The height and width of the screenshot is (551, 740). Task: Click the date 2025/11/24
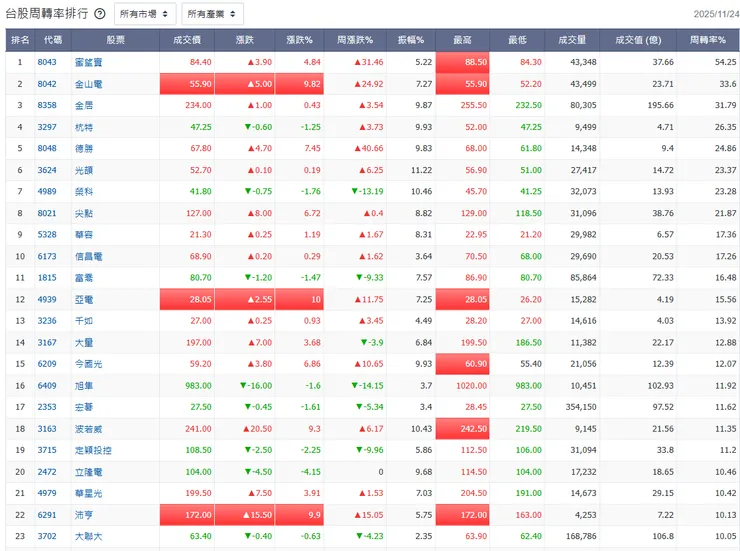click(716, 14)
